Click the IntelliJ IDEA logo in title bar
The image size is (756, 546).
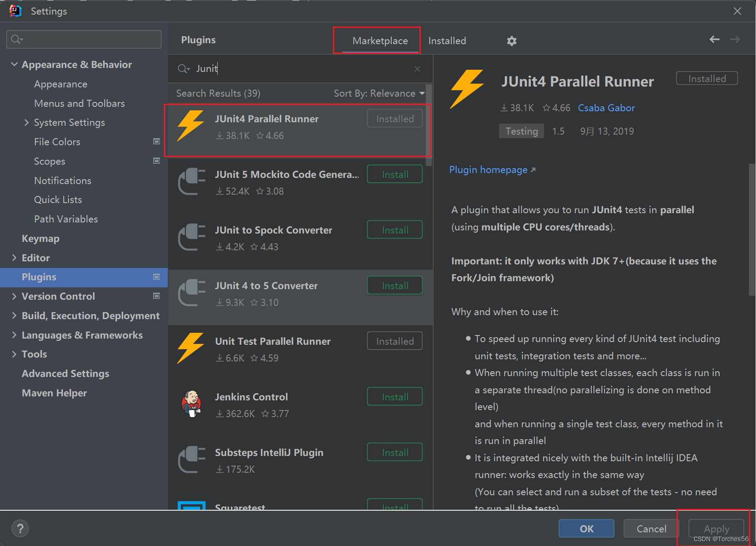[x=15, y=11]
